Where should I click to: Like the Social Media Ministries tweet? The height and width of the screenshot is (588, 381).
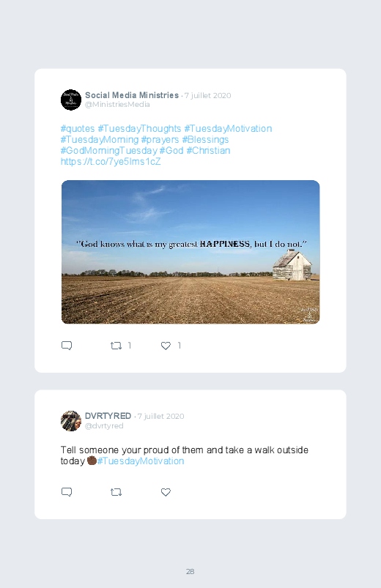166,346
